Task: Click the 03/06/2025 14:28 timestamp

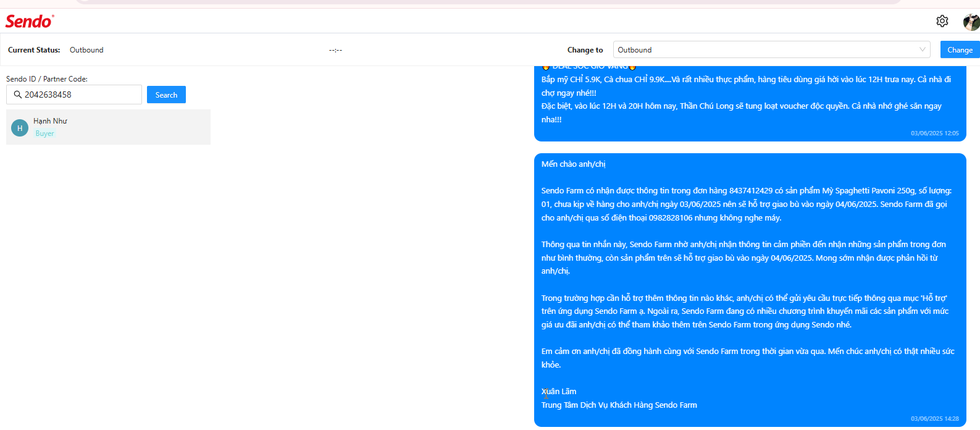Action: (x=935, y=419)
